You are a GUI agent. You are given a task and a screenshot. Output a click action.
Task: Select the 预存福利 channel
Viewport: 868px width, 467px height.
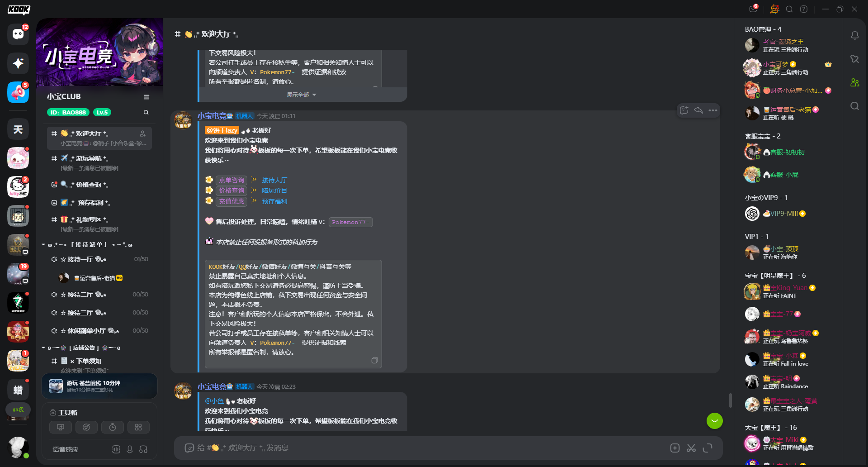pyautogui.click(x=99, y=203)
